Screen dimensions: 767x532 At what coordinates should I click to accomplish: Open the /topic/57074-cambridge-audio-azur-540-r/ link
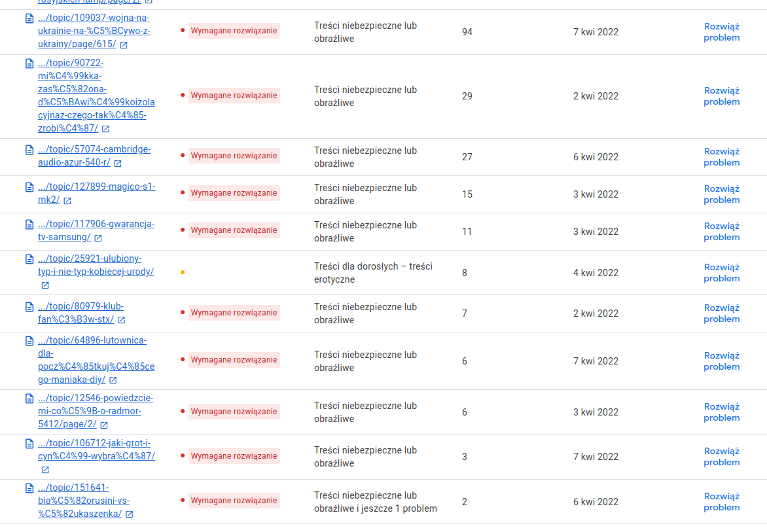(x=94, y=156)
